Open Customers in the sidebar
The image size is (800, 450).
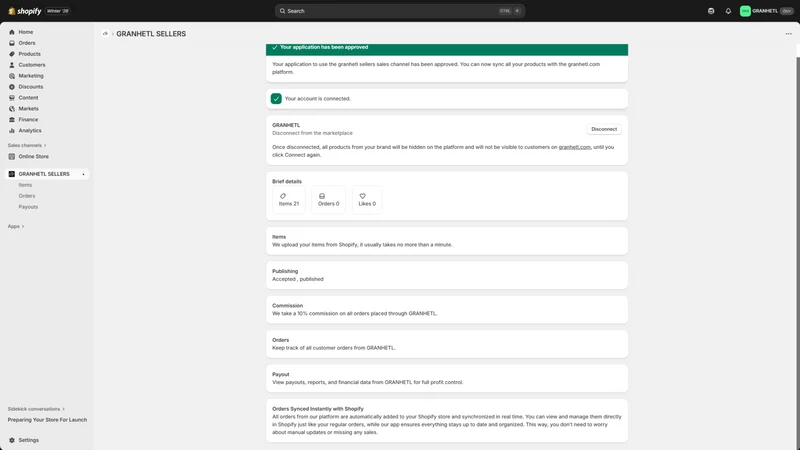(32, 65)
